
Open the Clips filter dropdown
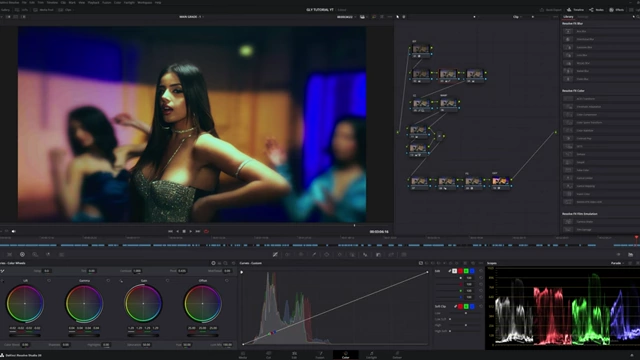tap(67, 10)
